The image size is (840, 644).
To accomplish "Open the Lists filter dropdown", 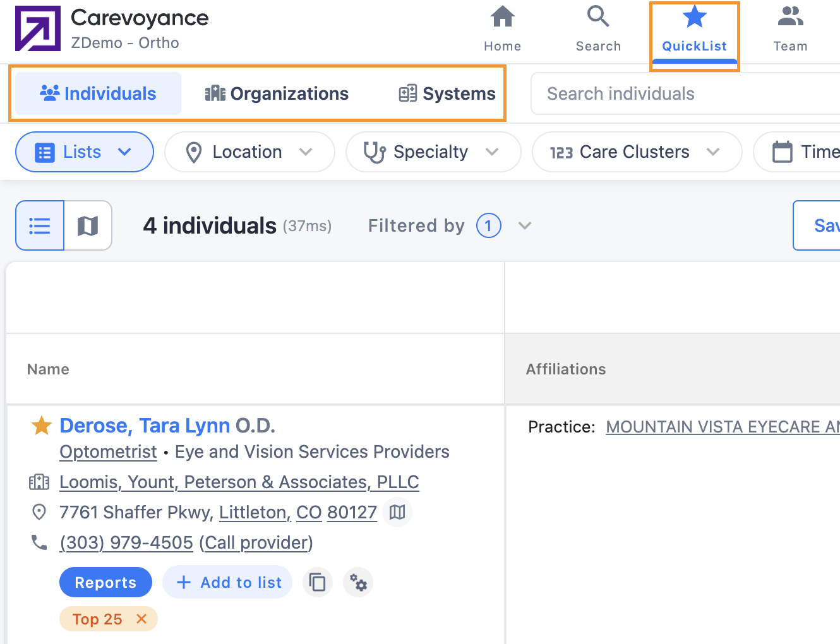I will click(x=85, y=152).
